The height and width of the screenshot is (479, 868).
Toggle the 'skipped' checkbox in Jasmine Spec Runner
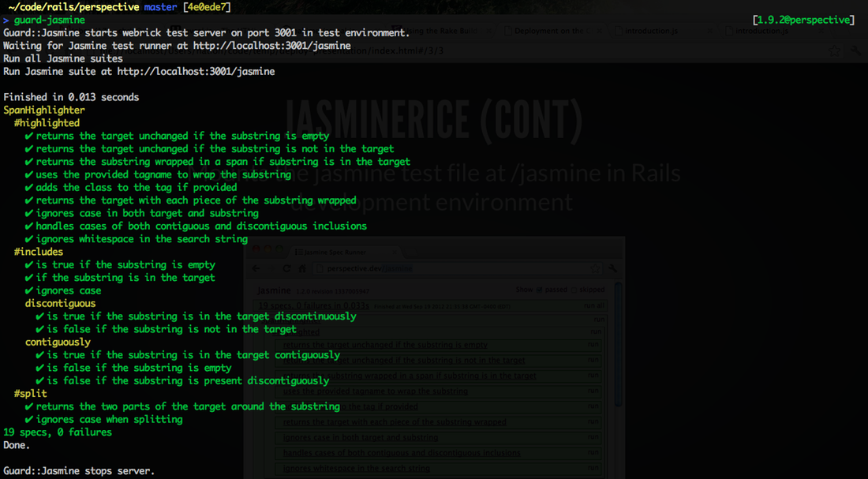[574, 290]
